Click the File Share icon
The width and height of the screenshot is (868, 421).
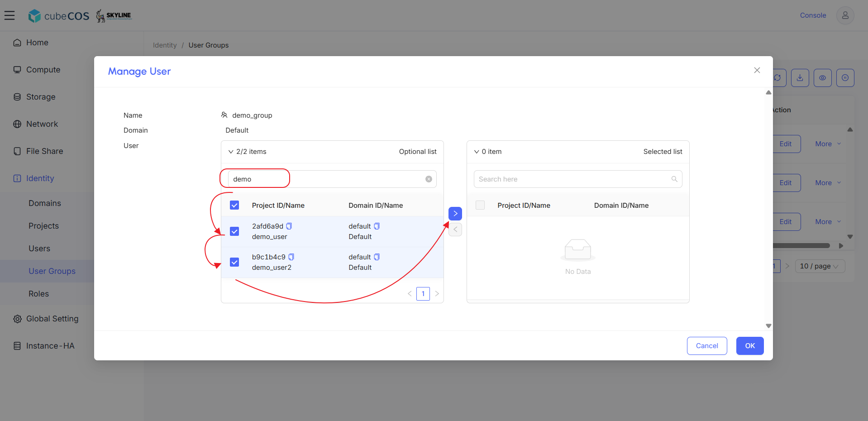(x=17, y=151)
